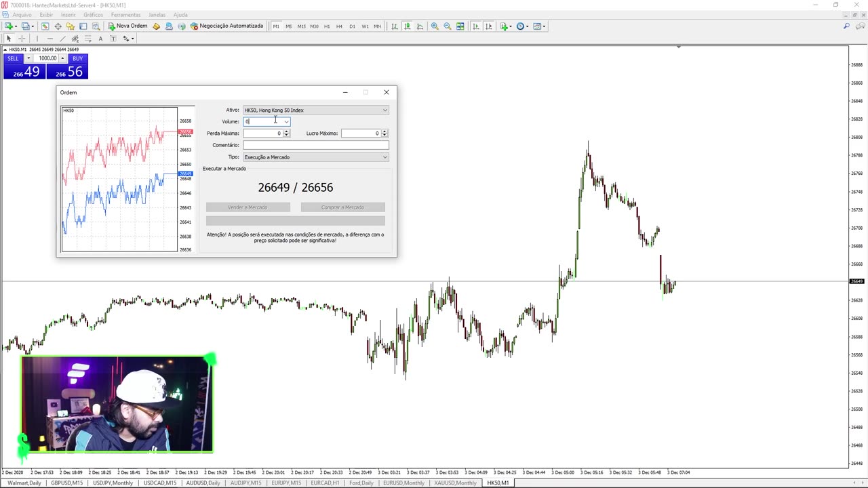Open the Volume dropdown arrow
The height and width of the screenshot is (488, 868).
[x=286, y=121]
